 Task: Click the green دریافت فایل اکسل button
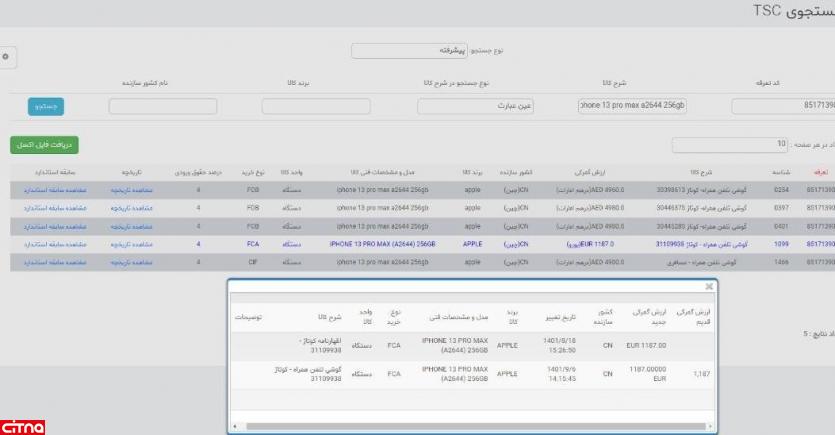(43, 145)
